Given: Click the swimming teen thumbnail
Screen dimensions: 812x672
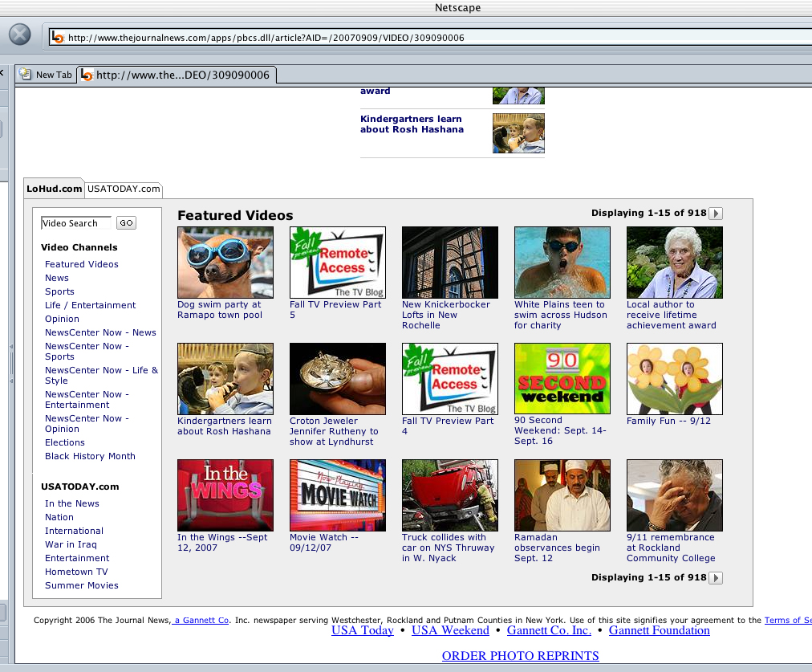Looking at the screenshot, I should [562, 263].
